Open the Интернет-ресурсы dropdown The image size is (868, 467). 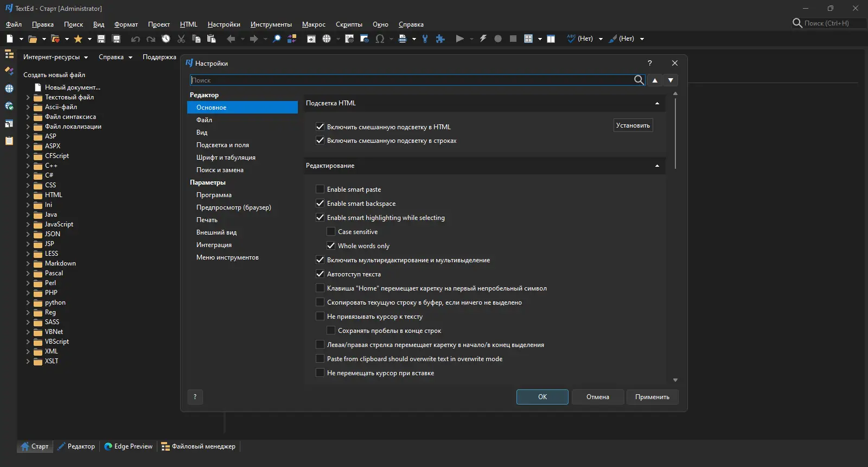point(55,57)
